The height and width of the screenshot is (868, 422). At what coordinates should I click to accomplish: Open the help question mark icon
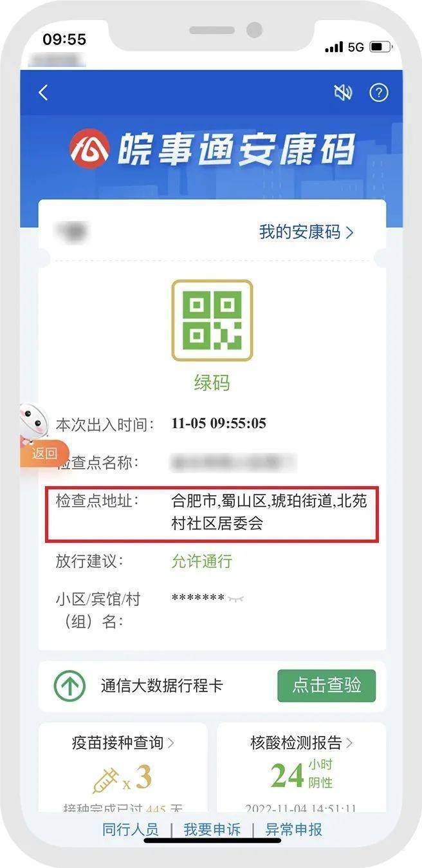(379, 93)
